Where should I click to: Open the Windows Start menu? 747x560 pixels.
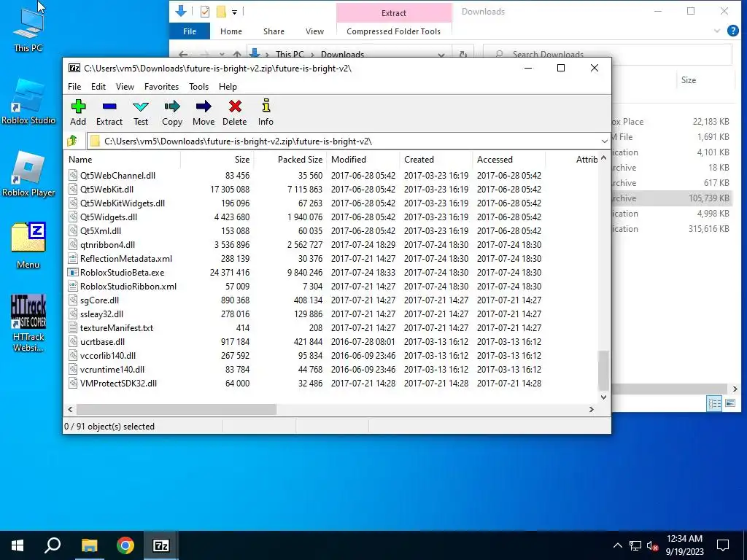(x=18, y=545)
